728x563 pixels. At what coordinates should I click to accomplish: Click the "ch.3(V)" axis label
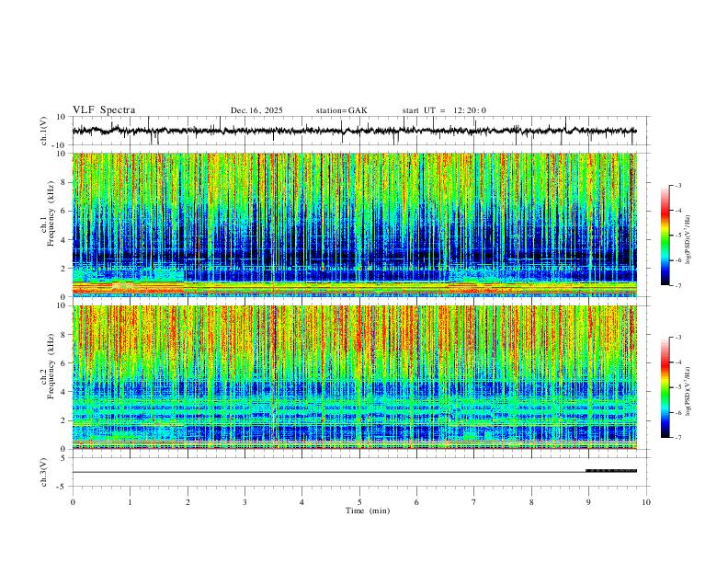[x=44, y=472]
